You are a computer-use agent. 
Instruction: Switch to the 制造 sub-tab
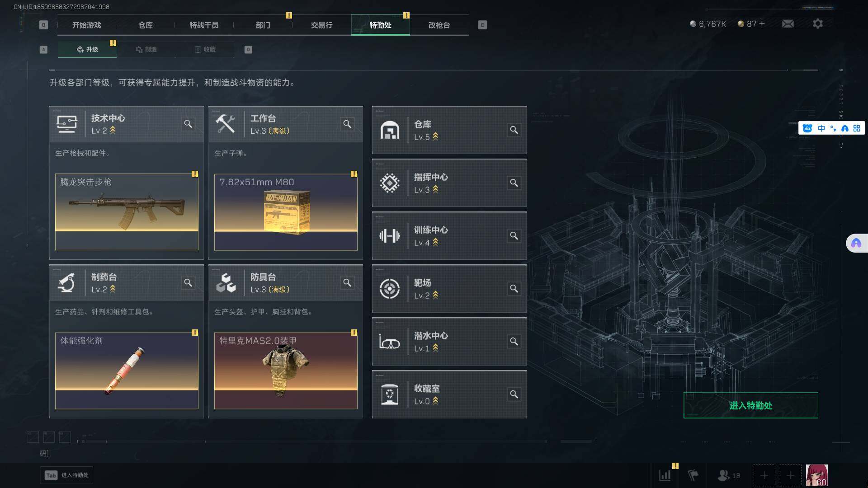coord(146,49)
